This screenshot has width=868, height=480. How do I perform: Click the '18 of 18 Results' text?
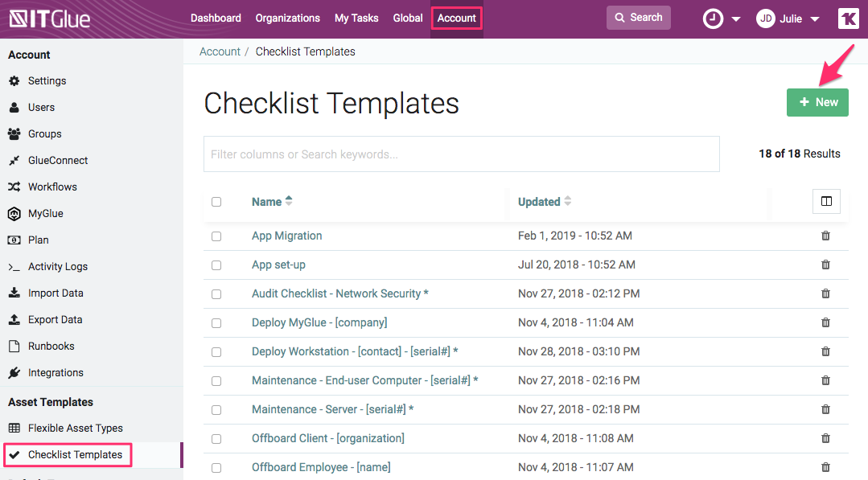(800, 154)
